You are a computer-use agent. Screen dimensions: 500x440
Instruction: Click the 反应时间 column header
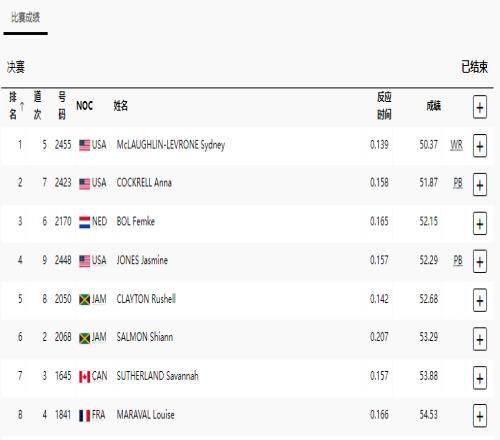(384, 106)
